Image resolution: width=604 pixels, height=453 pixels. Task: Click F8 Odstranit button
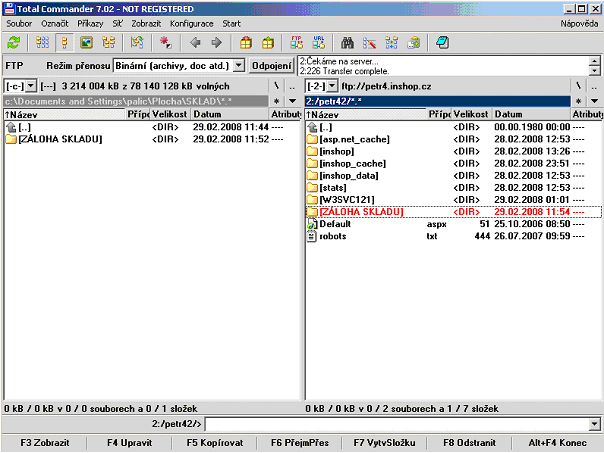(469, 443)
